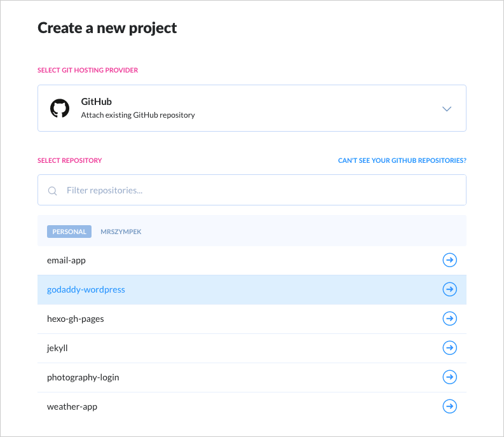Click the magnifier icon in the filter box

click(x=53, y=190)
